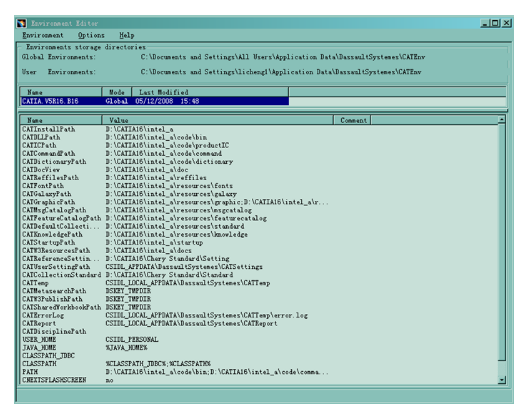Select the CATMsgCatalogPath variable
Viewport: 531px width, 415px height.
[54, 210]
